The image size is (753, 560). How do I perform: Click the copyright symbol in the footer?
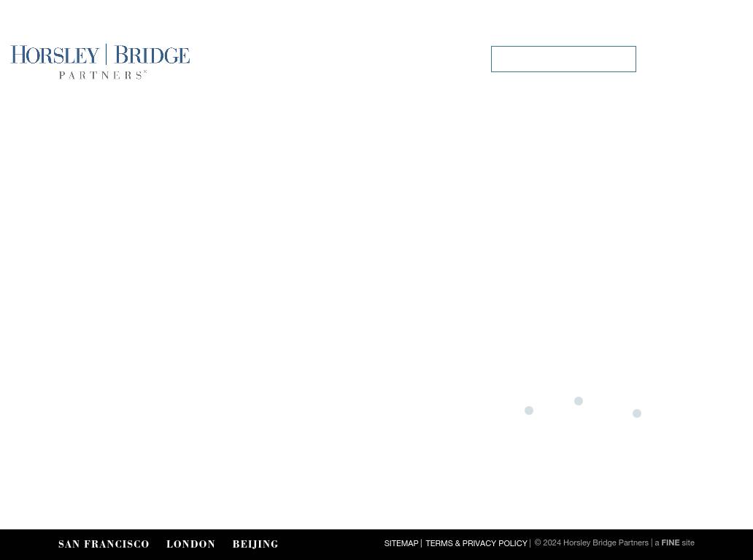pos(538,543)
